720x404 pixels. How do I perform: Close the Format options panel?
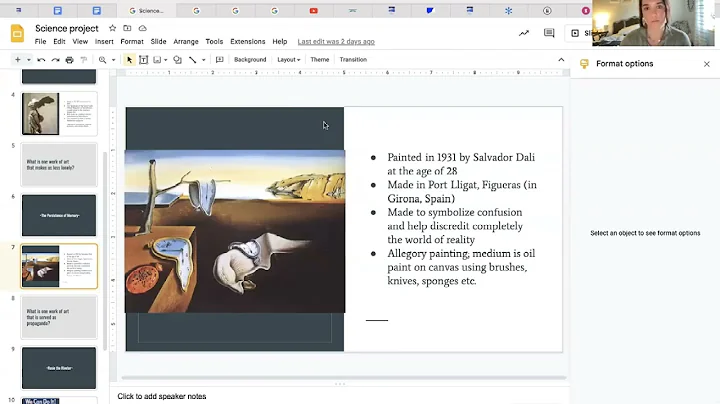pyautogui.click(x=707, y=64)
